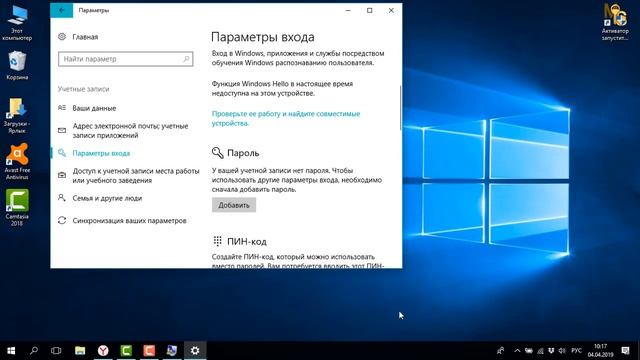Click the Главная gear icon
The image size is (640, 360).
point(62,37)
